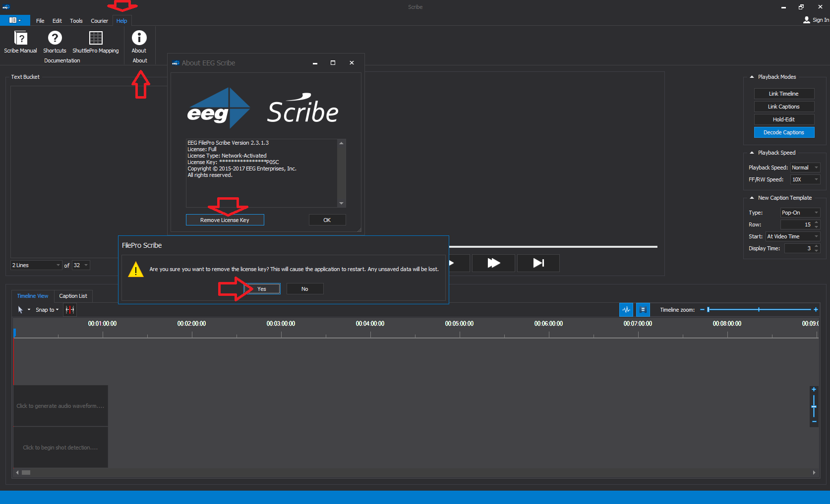Open the caption Type dropdown showing Pop-On
Image resolution: width=830 pixels, height=504 pixels.
(x=800, y=213)
